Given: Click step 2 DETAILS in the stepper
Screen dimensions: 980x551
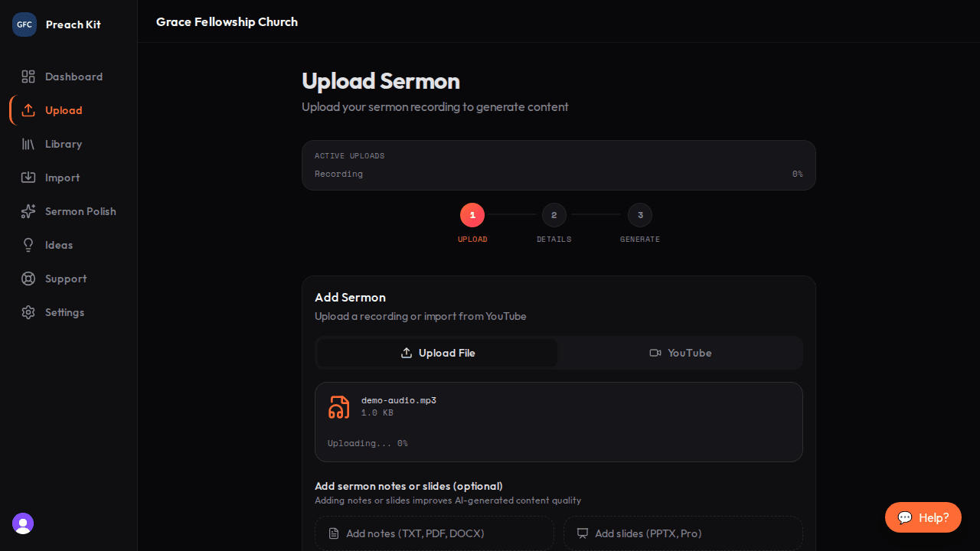Looking at the screenshot, I should pos(554,215).
